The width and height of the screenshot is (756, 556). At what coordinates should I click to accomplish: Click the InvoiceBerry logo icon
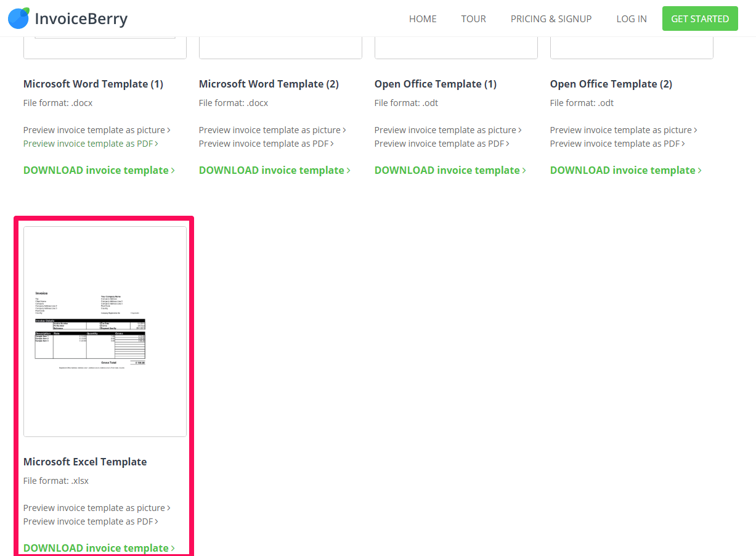[18, 18]
